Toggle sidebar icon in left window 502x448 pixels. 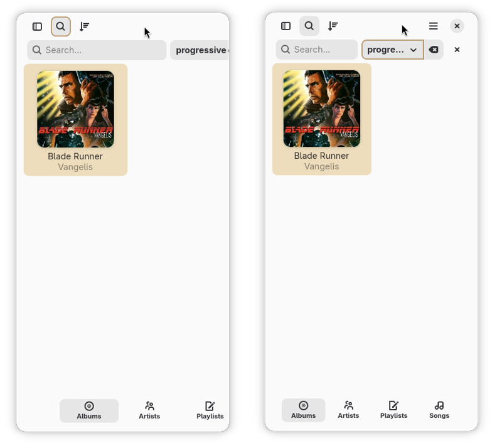[x=37, y=26]
